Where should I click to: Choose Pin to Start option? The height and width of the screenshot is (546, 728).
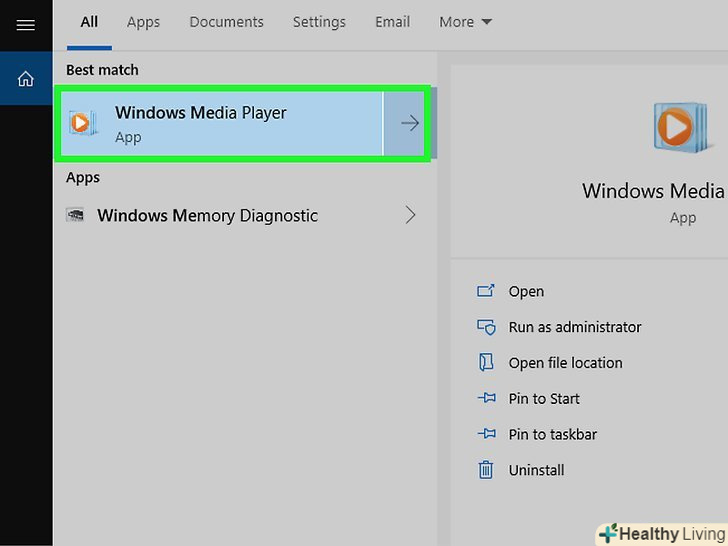click(544, 398)
